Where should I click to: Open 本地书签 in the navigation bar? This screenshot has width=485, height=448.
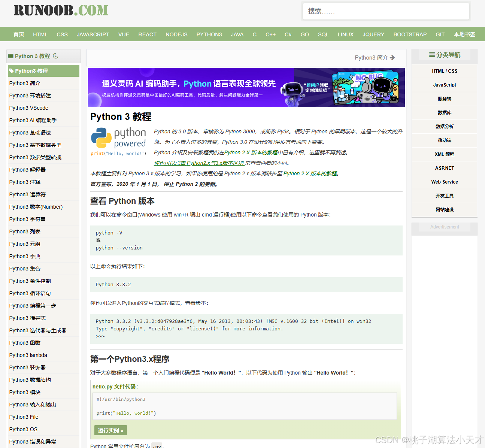(x=464, y=34)
